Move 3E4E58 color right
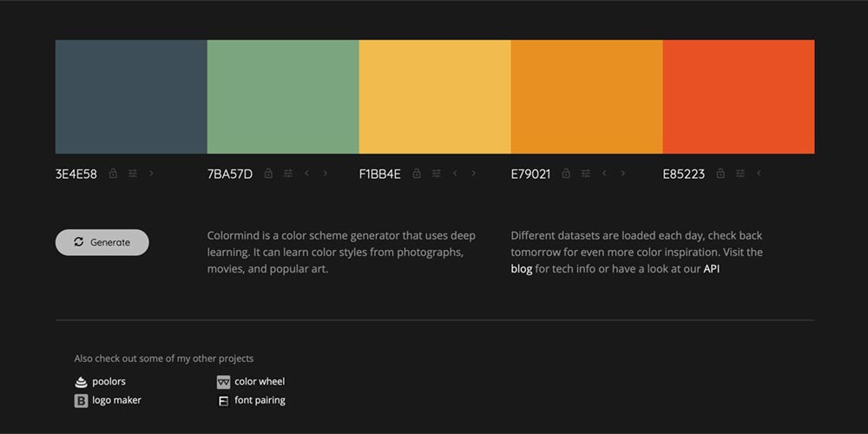The height and width of the screenshot is (434, 868). click(x=152, y=174)
